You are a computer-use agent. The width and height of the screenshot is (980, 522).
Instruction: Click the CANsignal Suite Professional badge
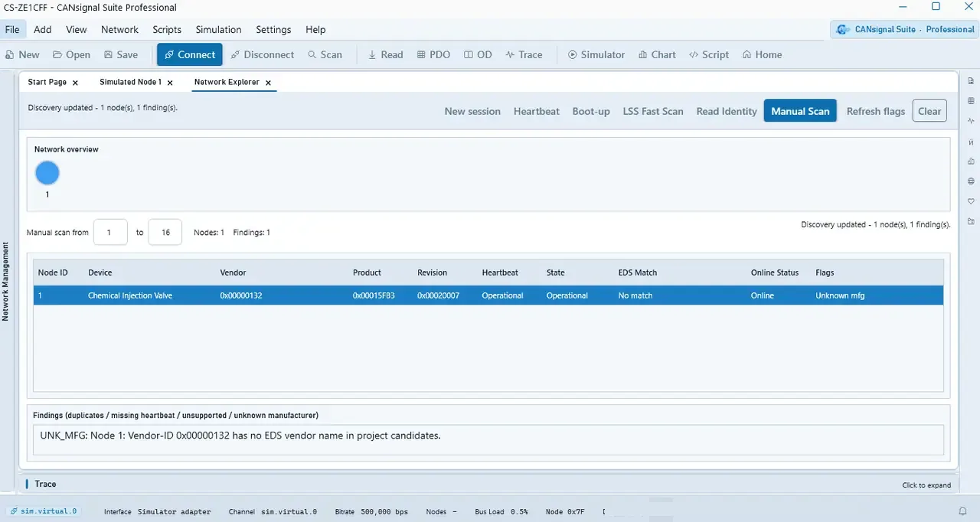(905, 29)
